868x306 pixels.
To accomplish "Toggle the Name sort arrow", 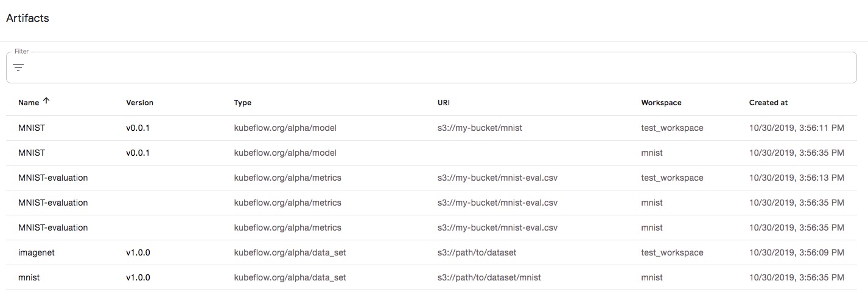I will (46, 102).
